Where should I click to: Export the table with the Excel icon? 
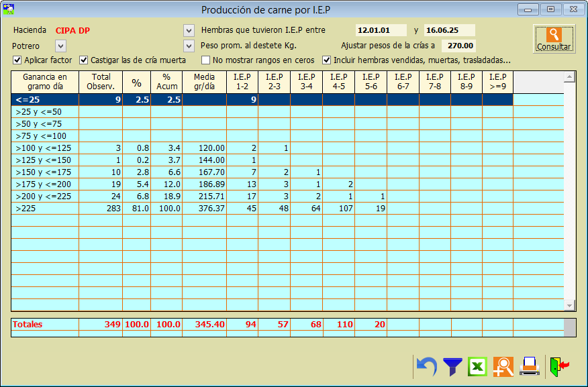click(477, 366)
